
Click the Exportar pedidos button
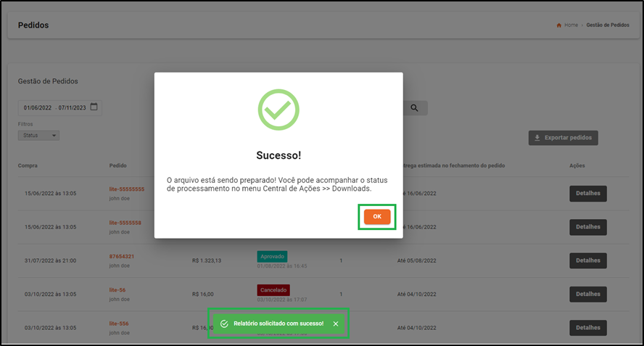[x=563, y=138]
